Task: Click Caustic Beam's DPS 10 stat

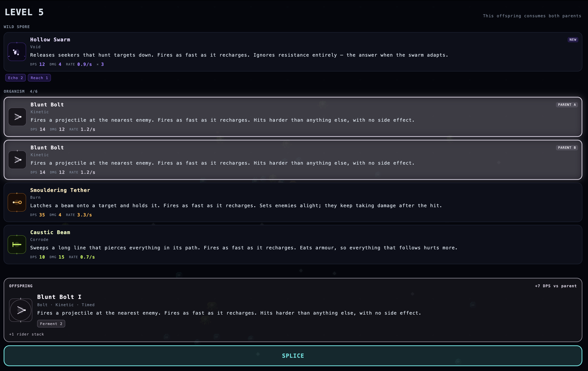Action: (x=37, y=257)
